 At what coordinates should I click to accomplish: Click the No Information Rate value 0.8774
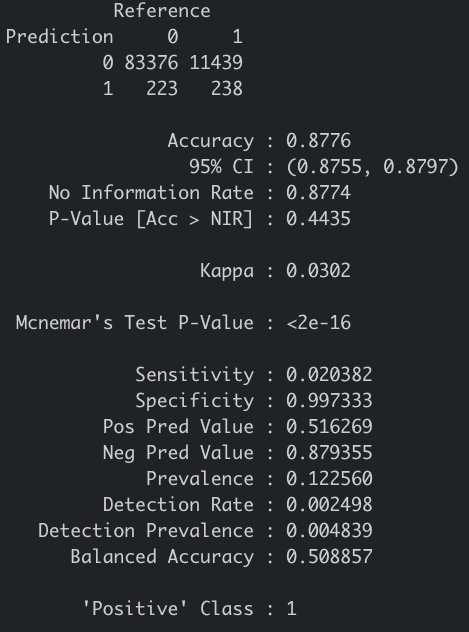click(318, 193)
